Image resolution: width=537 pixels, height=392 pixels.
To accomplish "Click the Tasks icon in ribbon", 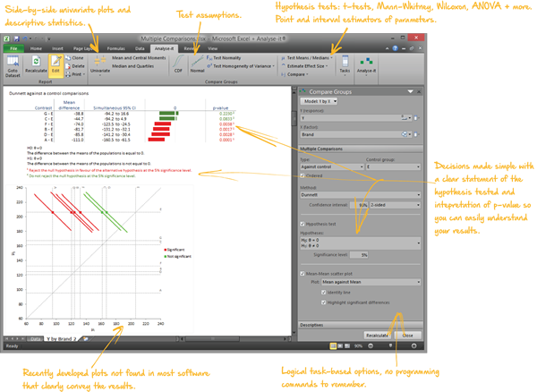I will click(x=345, y=65).
